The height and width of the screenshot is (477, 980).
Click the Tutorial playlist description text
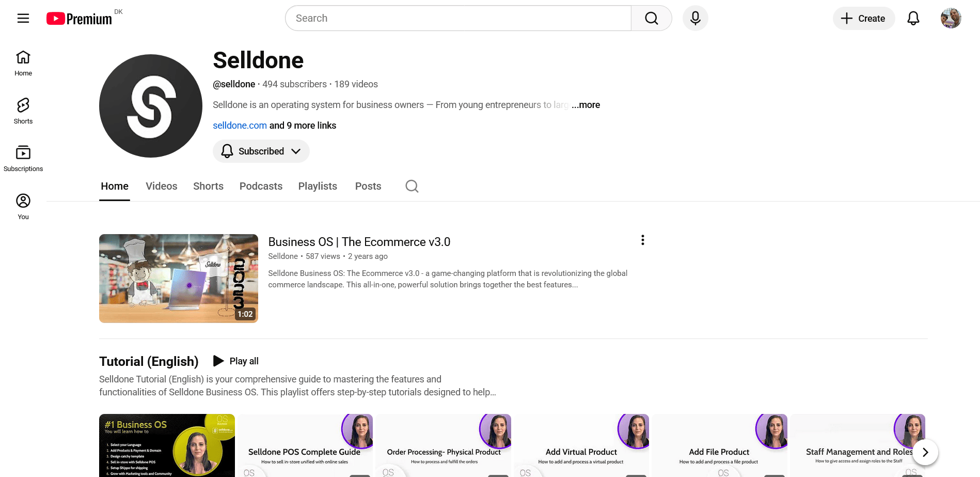(x=297, y=386)
